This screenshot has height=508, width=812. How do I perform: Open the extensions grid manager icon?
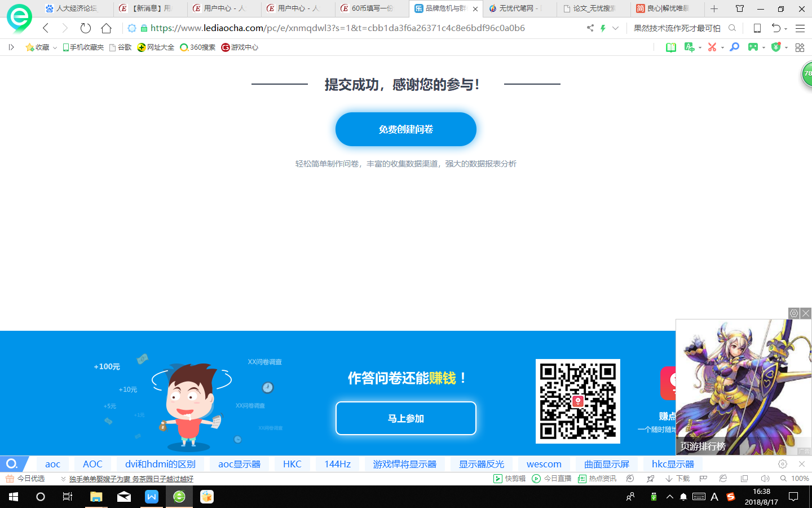[x=800, y=47]
